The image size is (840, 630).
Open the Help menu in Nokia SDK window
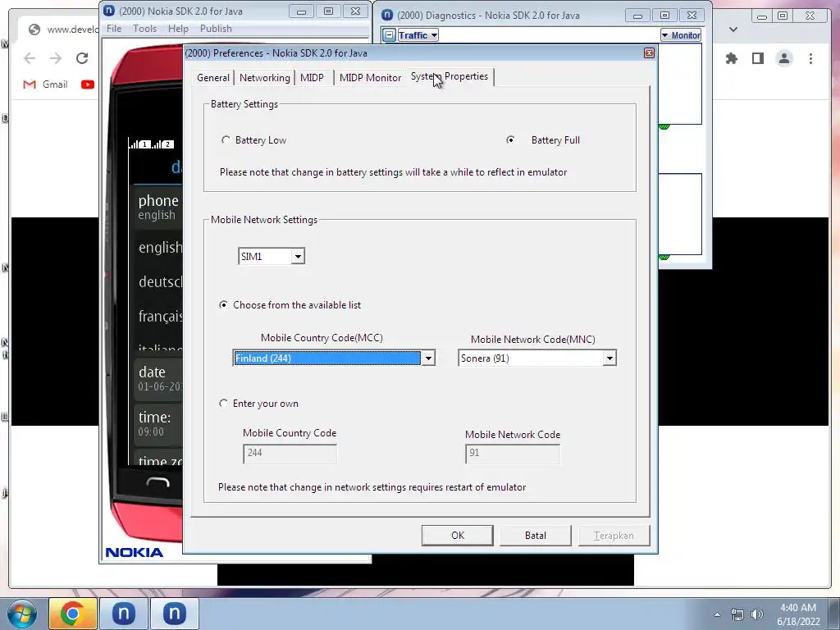pos(178,29)
